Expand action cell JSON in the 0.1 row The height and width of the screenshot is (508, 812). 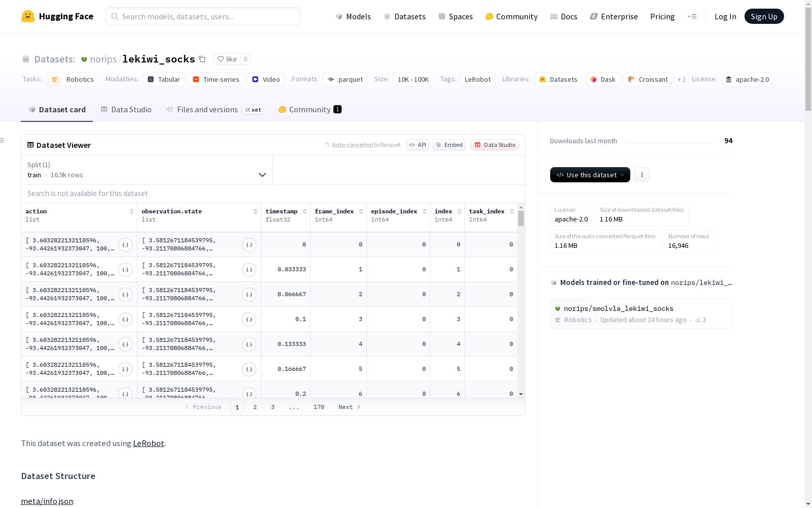(125, 320)
